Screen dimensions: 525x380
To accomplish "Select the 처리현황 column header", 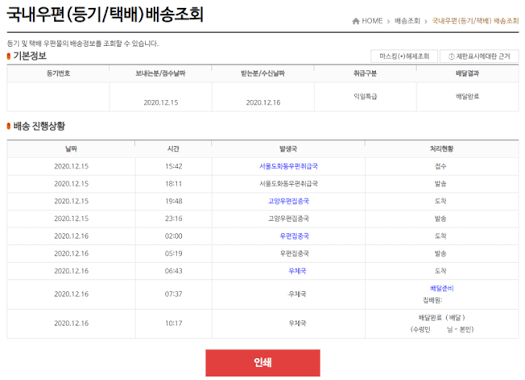I will coord(442,149).
